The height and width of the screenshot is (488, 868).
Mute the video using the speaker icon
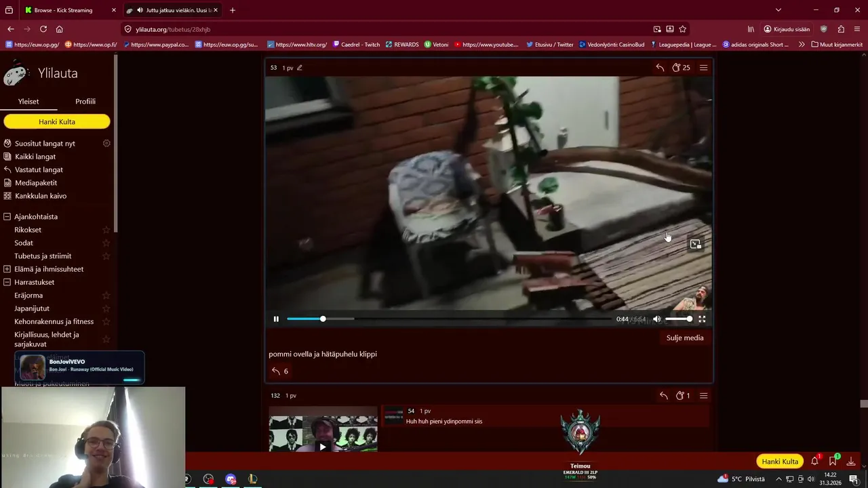tap(656, 319)
